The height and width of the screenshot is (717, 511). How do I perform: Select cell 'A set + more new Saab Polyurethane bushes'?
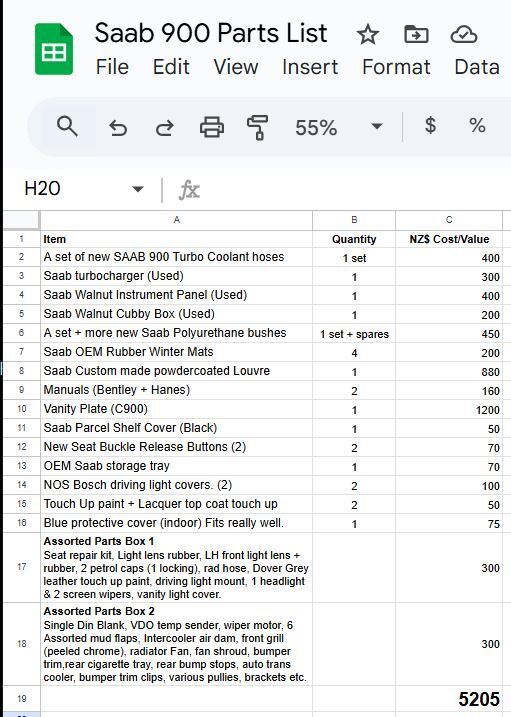tap(176, 333)
